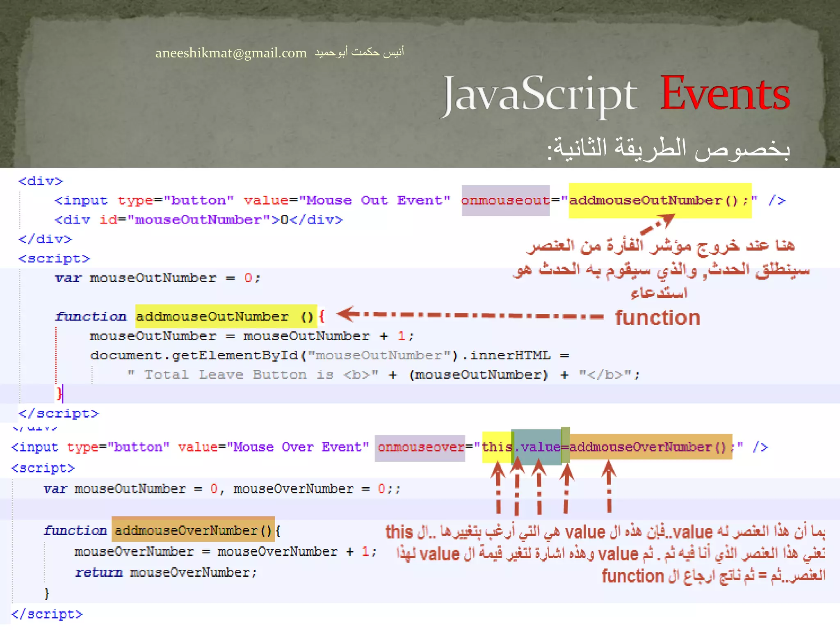
Task: Click the var mouseOutNumber = 0 line
Action: (x=157, y=278)
